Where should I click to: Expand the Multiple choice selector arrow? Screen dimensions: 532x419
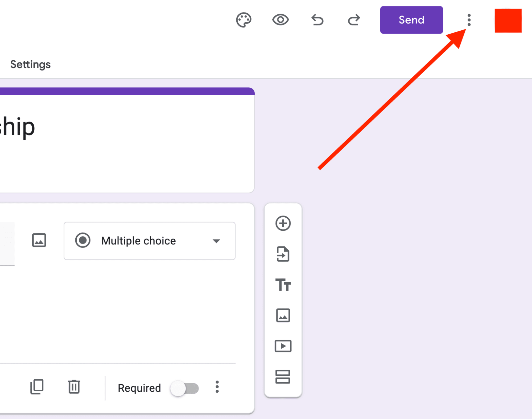[x=217, y=241]
